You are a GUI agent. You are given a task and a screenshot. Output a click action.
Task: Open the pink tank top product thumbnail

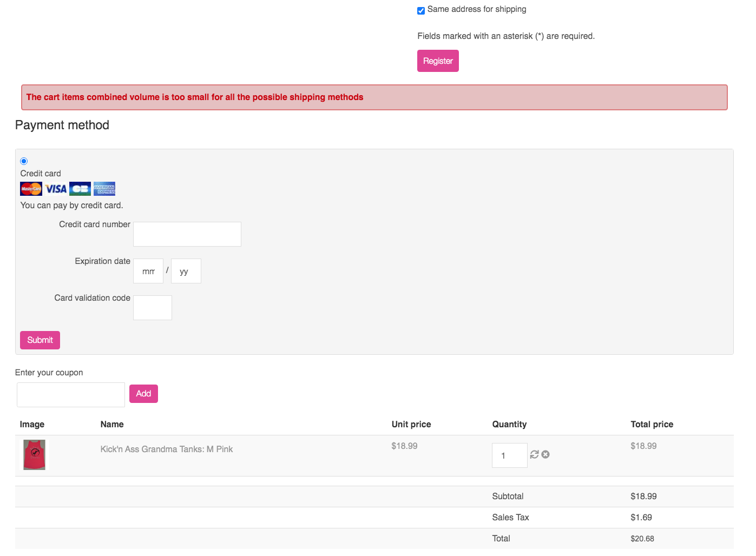pyautogui.click(x=35, y=455)
